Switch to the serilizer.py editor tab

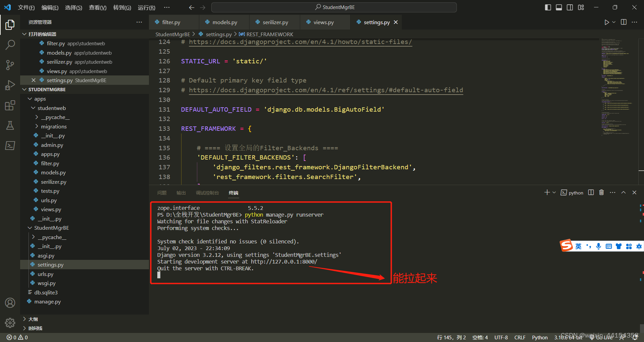275,22
